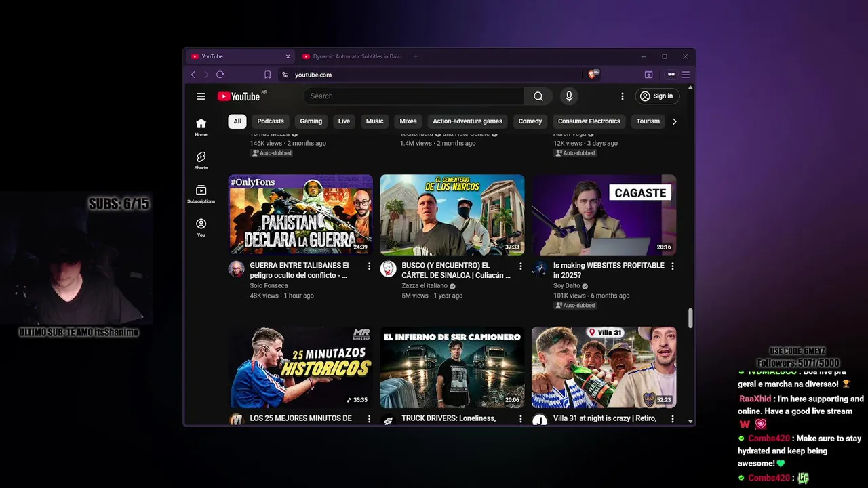Open options for LOS 25 MEJORES MINUTOS video

pyautogui.click(x=369, y=419)
